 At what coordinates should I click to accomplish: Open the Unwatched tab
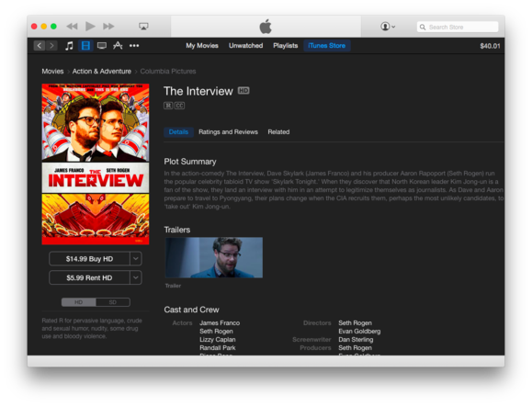click(x=245, y=45)
